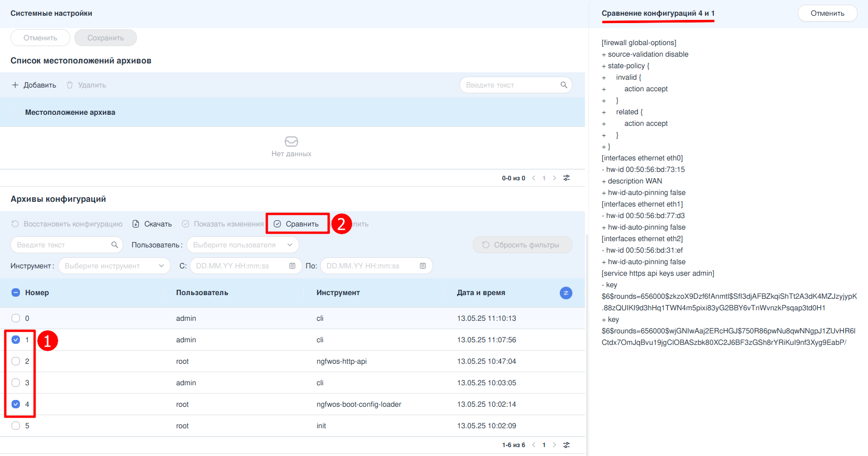Focus the 'С' start date input field
868x456 pixels.
[238, 266]
